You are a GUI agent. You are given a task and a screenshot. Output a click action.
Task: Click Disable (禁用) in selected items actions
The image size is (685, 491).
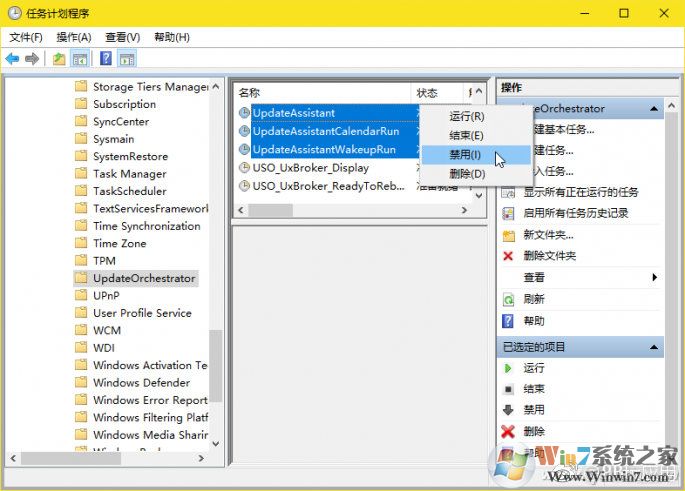[534, 410]
